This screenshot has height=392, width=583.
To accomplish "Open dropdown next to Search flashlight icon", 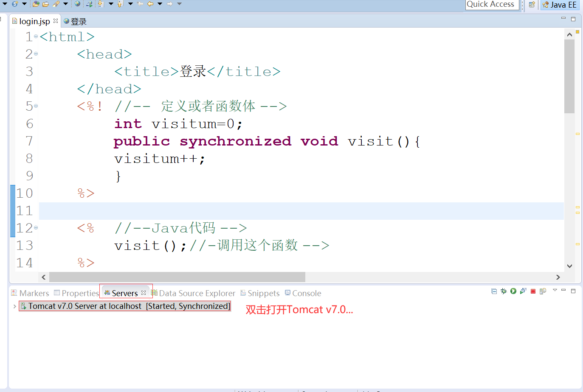I will tap(66, 4).
